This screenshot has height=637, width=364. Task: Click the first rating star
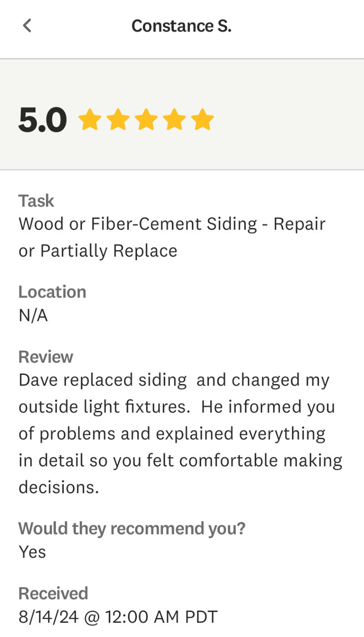click(x=90, y=120)
